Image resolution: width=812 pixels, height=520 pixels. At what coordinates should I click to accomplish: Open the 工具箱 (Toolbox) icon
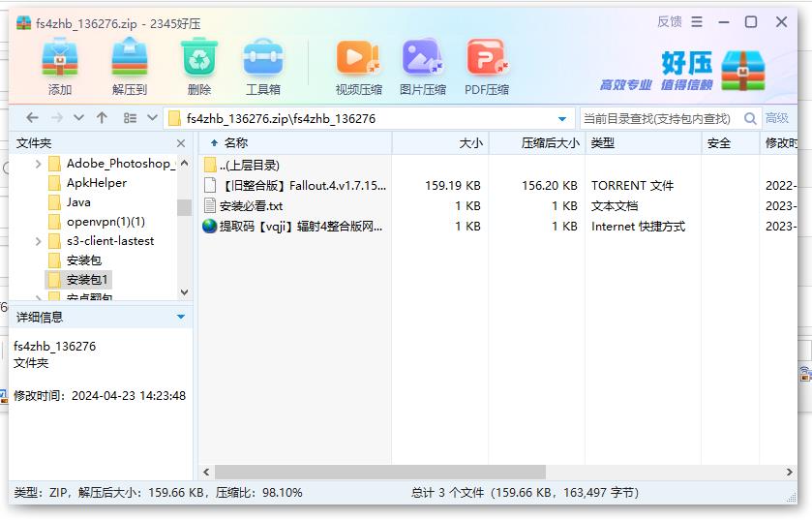pyautogui.click(x=263, y=58)
